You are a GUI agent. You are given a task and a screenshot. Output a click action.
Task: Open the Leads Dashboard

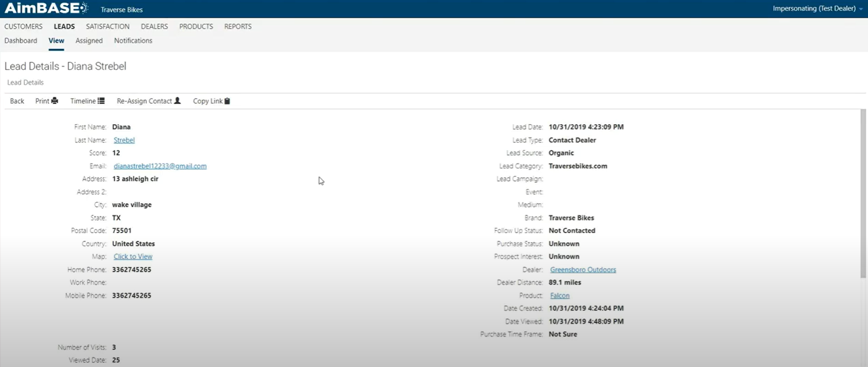point(20,40)
